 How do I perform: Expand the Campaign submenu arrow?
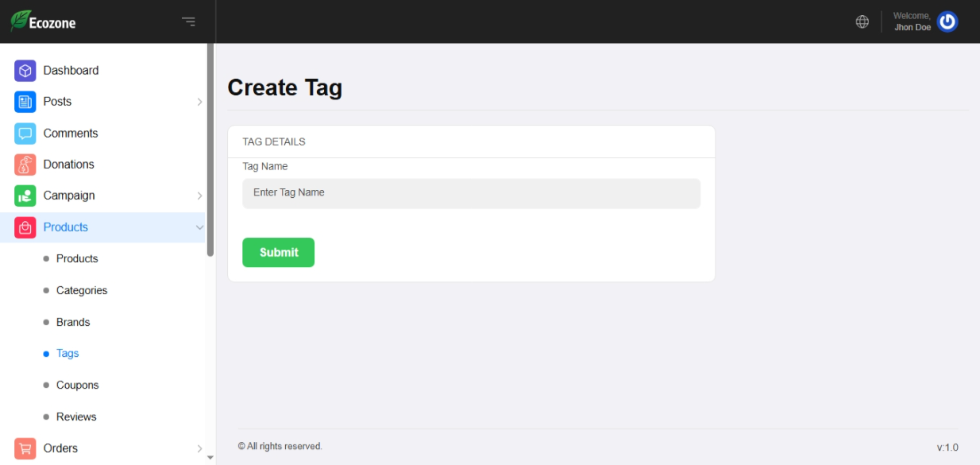point(199,196)
